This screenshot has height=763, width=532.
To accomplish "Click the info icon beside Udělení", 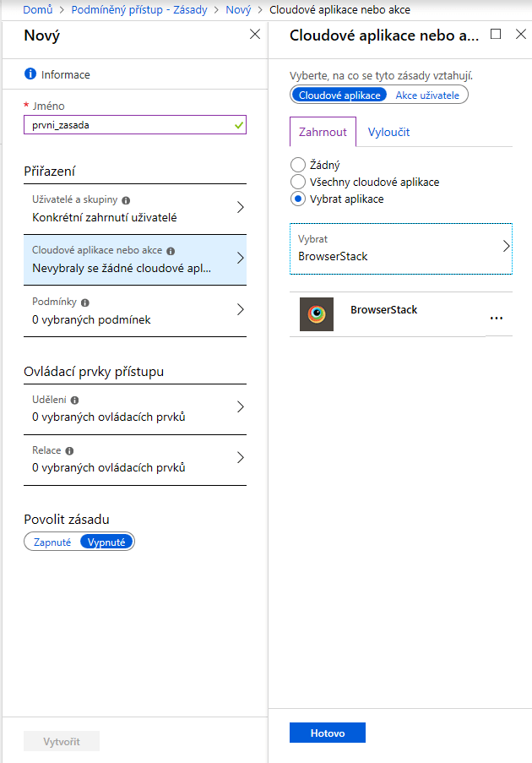I will [x=75, y=400].
